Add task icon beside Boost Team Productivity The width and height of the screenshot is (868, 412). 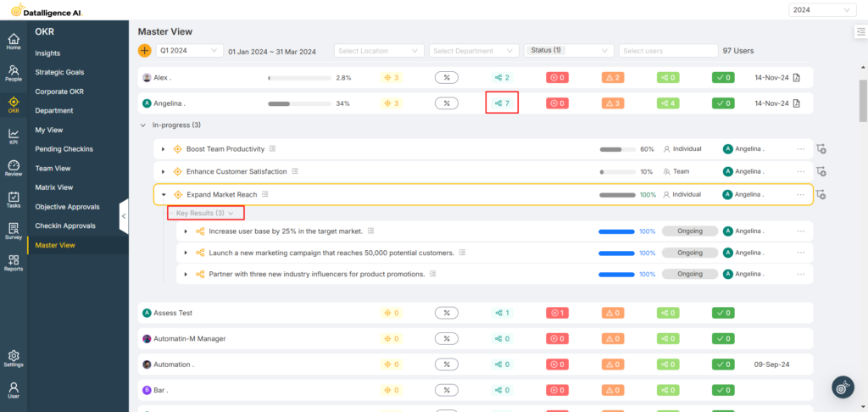point(821,149)
